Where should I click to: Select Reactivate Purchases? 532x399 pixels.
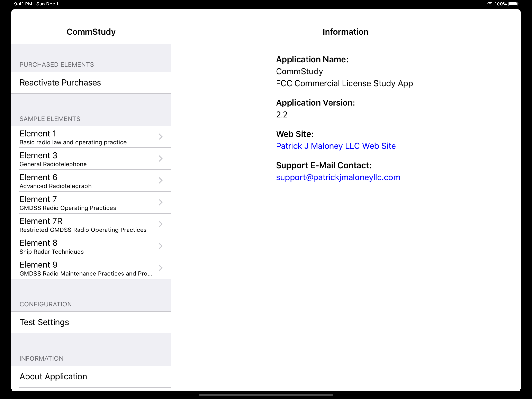click(x=60, y=83)
